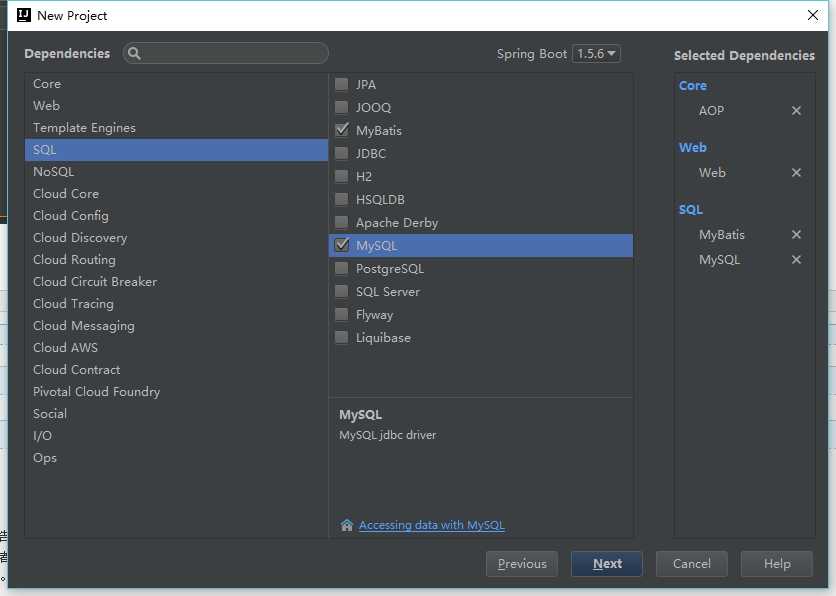Screen dimensions: 836x596
Task: Go back with Previous button
Action: (522, 563)
